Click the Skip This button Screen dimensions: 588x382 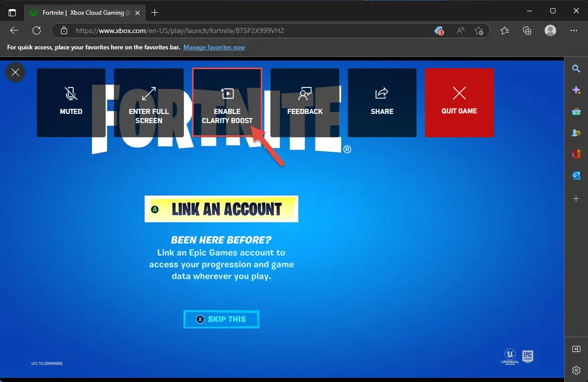pos(221,319)
